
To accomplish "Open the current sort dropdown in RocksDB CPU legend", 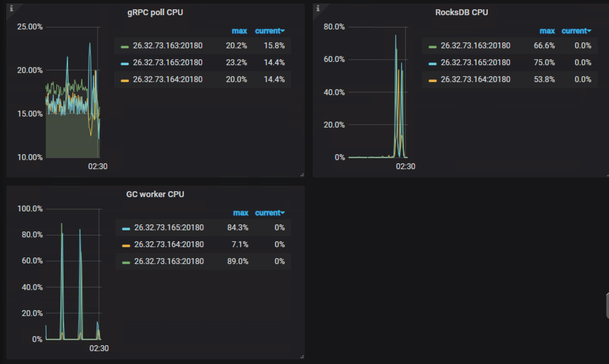I will coord(577,31).
